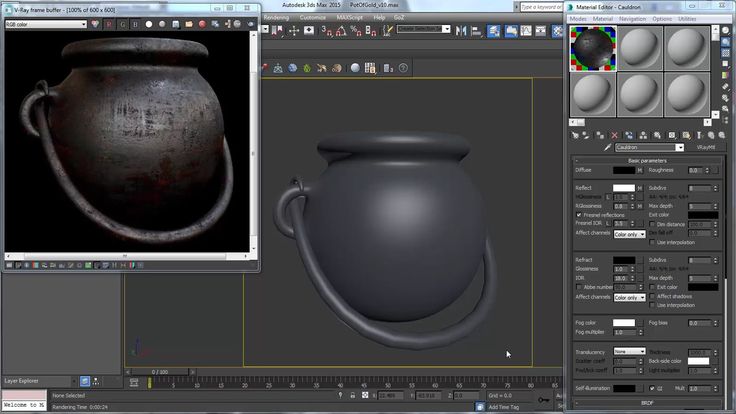Click the Get Material icon

pos(576,134)
